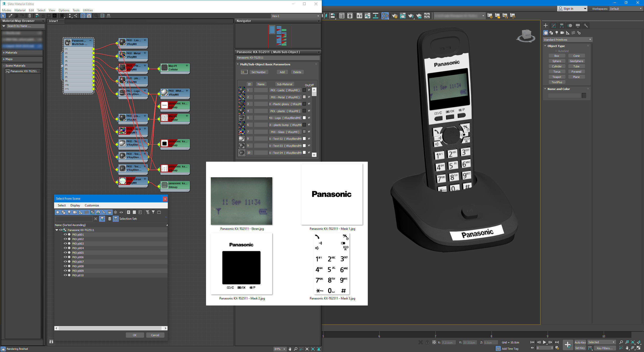Click the Render in Cloud teapot icon
Viewport: 644px width, 352px height.
419,16
